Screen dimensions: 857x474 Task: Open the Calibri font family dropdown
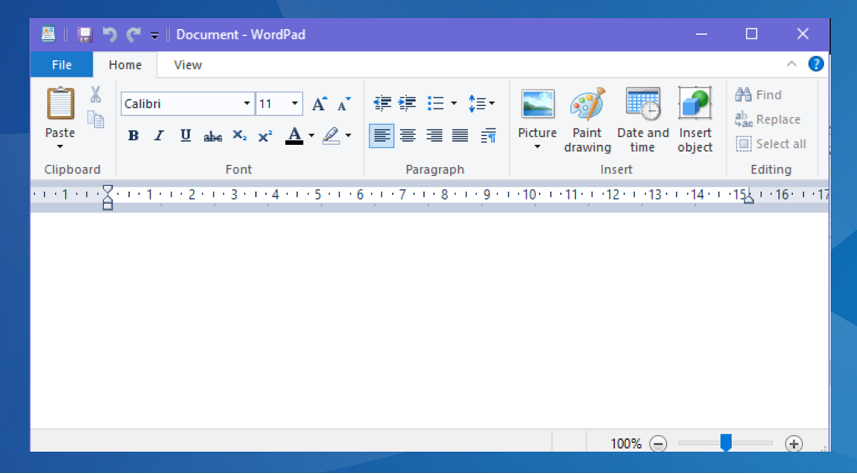pos(247,104)
